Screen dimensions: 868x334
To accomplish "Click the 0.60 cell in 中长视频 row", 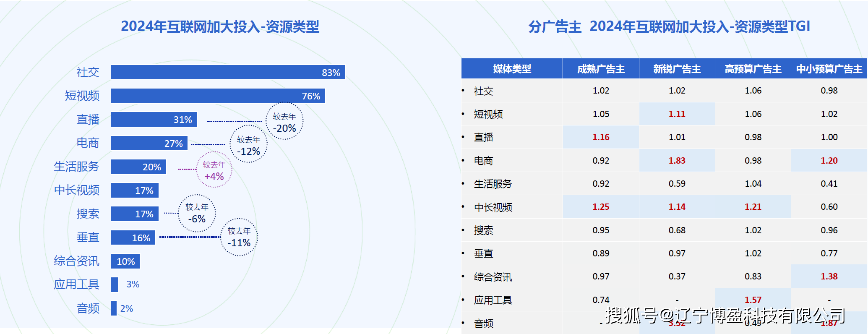I will 829,207.
